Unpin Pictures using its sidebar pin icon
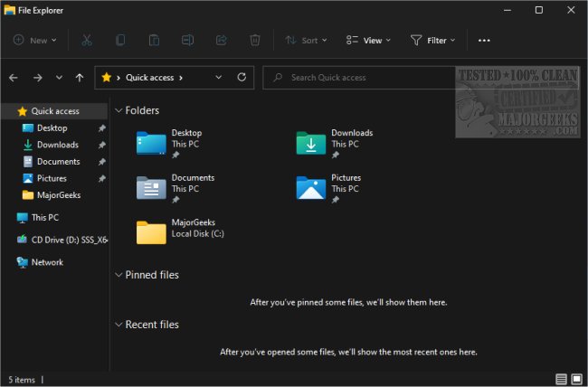The image size is (588, 387). click(101, 178)
